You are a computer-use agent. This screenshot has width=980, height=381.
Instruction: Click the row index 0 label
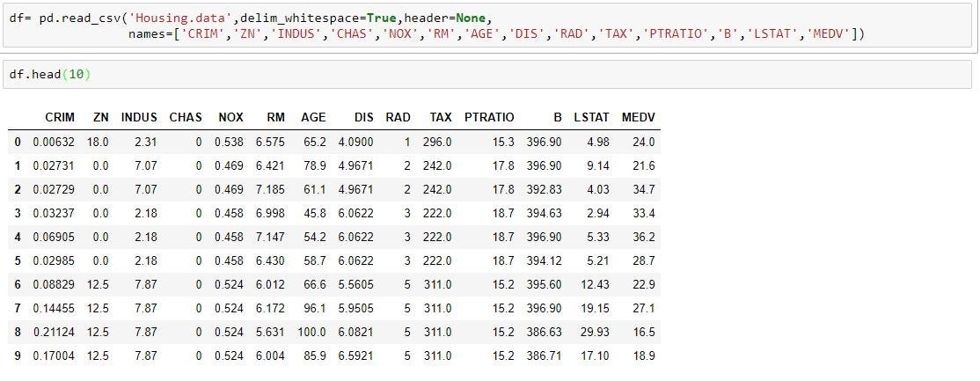(18, 142)
